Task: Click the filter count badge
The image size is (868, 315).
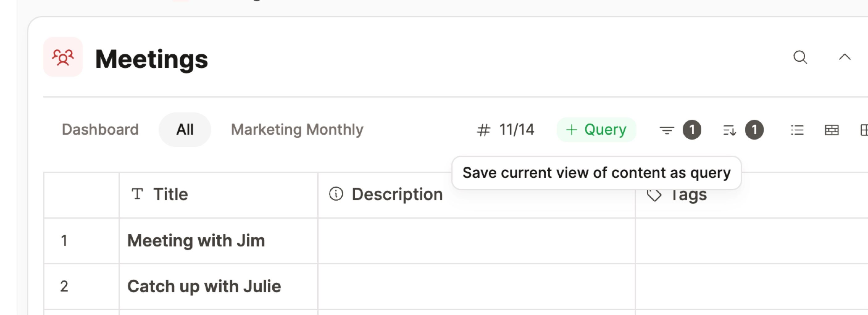Action: coord(692,130)
